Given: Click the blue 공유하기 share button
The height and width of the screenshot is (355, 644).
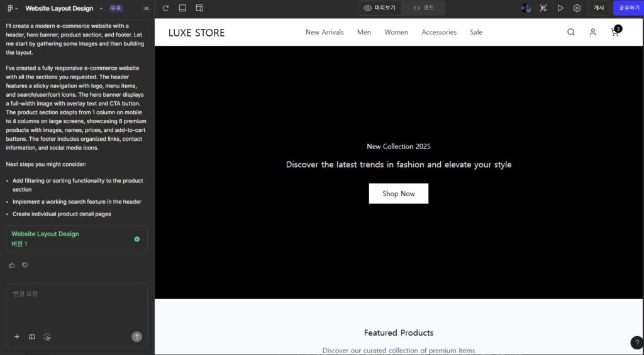Looking at the screenshot, I should point(628,8).
